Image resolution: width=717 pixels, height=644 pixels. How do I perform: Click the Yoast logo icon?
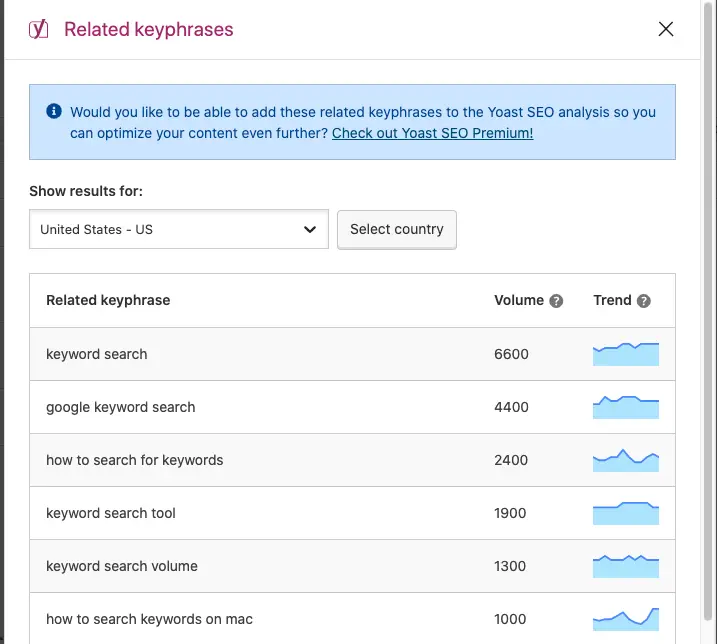pos(38,30)
